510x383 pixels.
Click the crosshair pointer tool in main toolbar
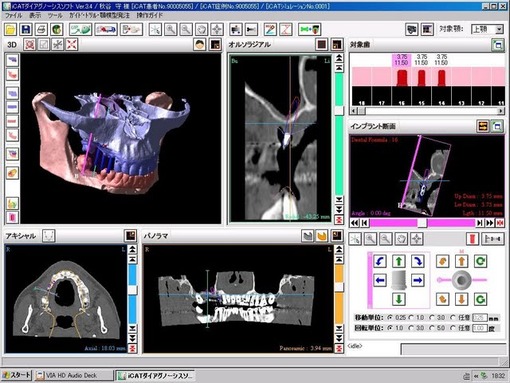coord(155,30)
